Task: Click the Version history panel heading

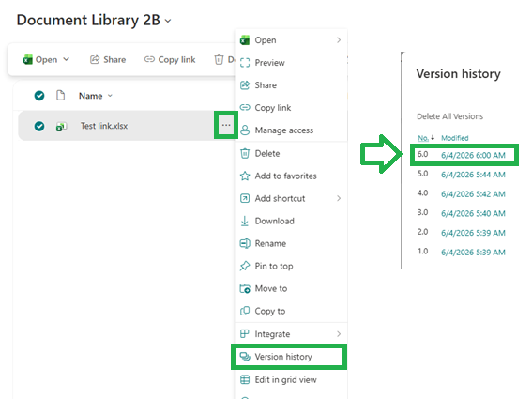Action: click(459, 74)
